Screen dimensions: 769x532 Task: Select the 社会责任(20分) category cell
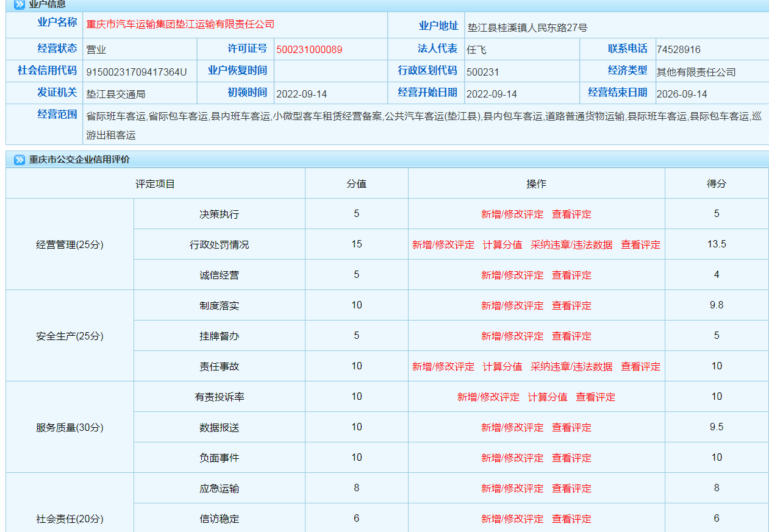(x=70, y=503)
